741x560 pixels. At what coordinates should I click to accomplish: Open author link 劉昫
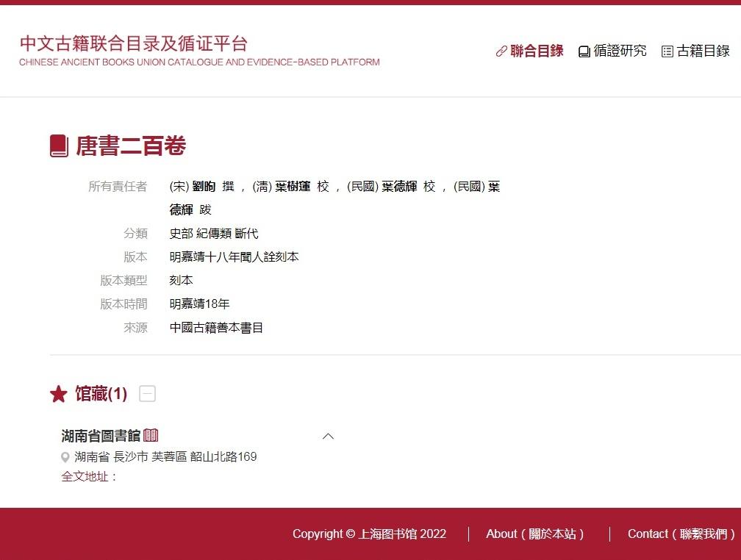tap(204, 187)
